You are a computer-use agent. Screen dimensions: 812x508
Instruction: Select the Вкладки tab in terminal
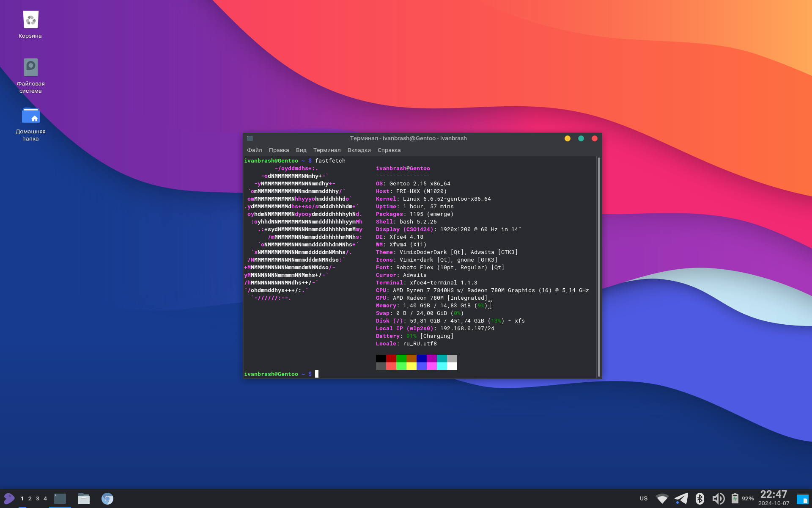coord(358,150)
